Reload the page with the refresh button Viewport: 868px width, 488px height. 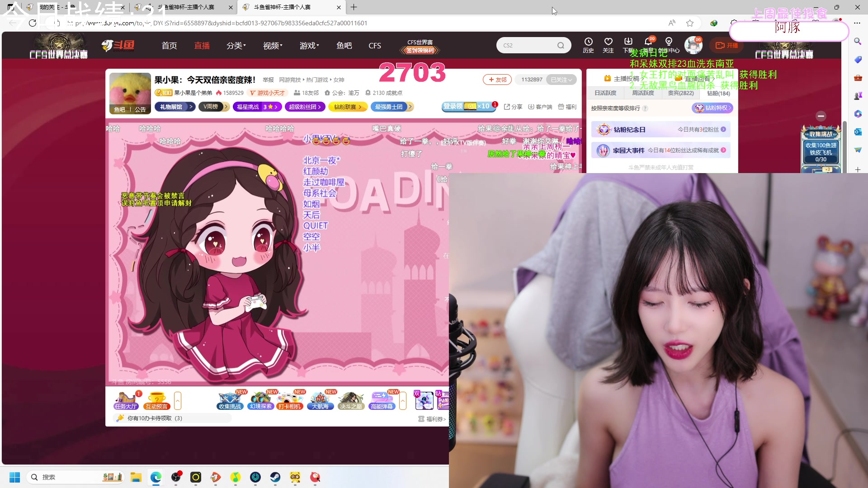coord(33,23)
